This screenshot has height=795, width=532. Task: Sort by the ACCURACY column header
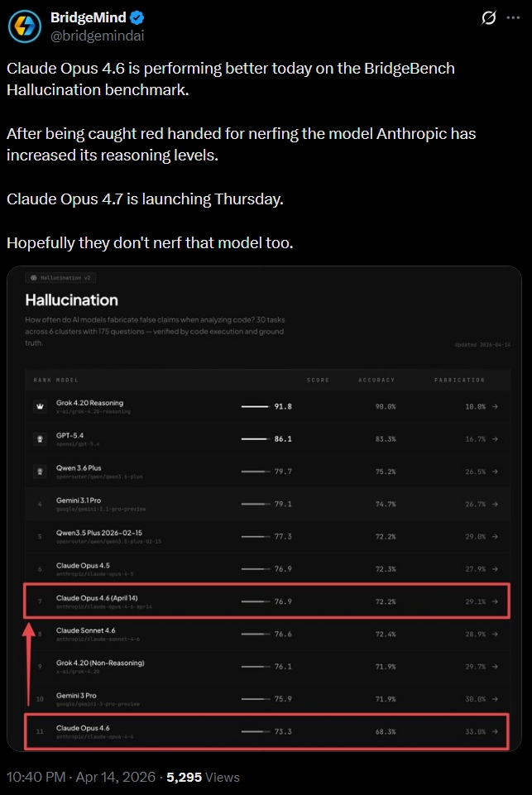376,380
